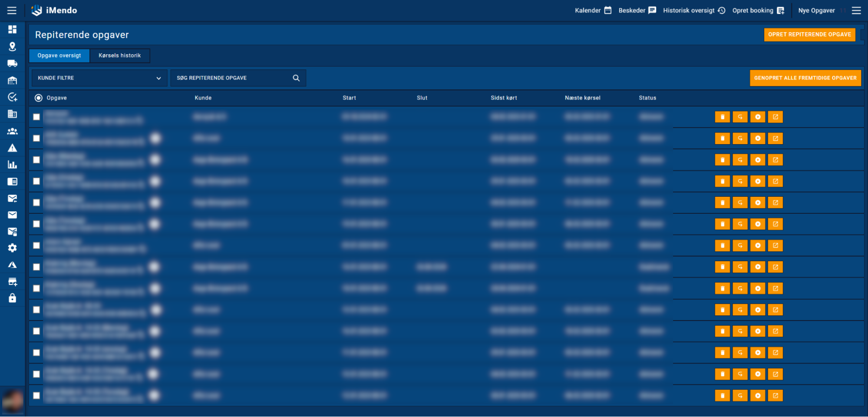
Task: Click the map location pin sidebar icon
Action: pyautogui.click(x=12, y=46)
